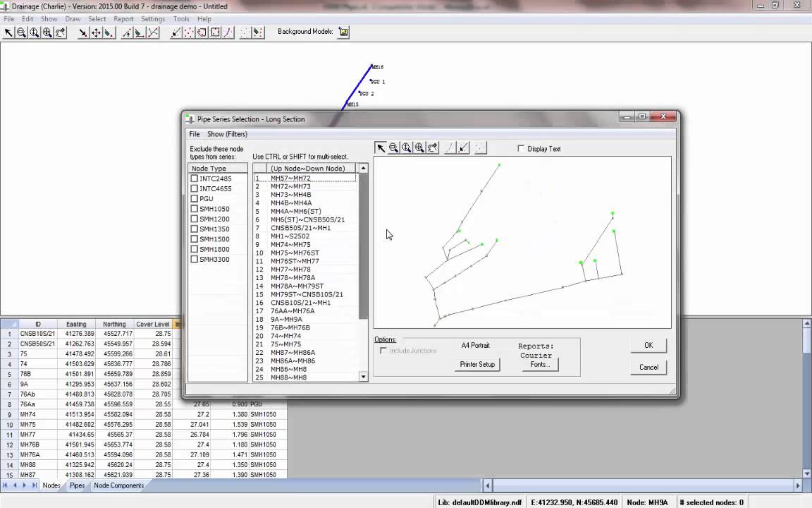Select the arrow pointer in Long Section dialog

click(x=381, y=148)
